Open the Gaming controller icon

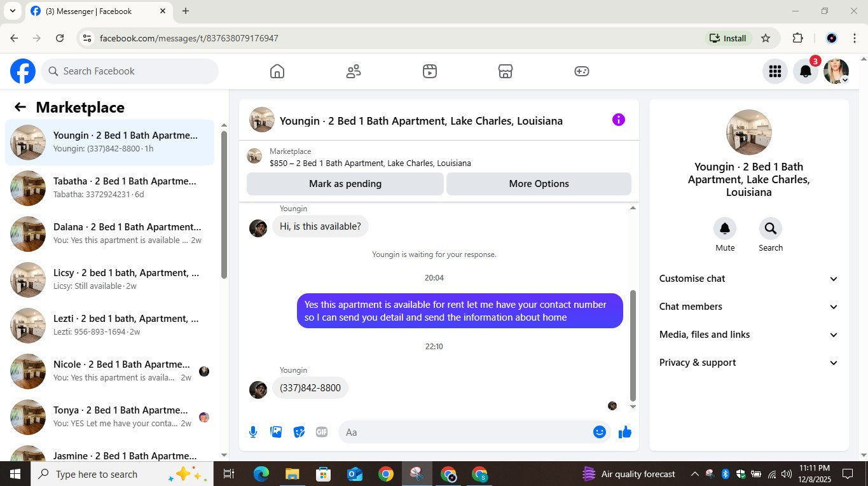click(582, 71)
